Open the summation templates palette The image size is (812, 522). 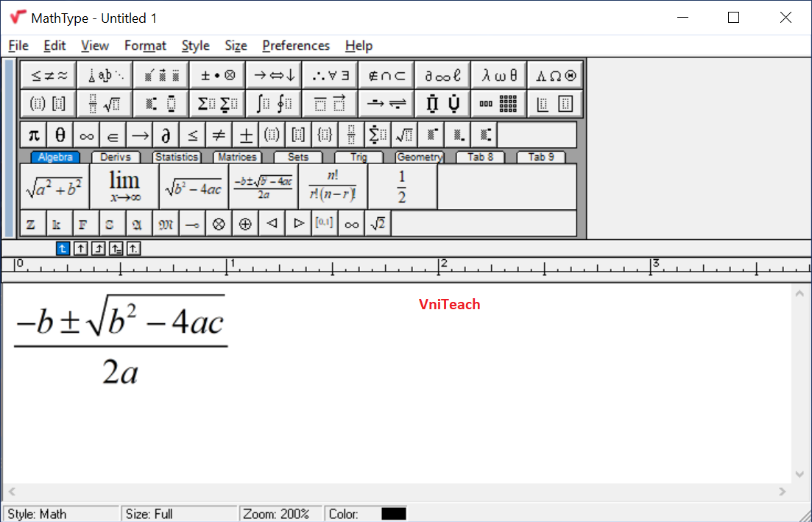[216, 103]
